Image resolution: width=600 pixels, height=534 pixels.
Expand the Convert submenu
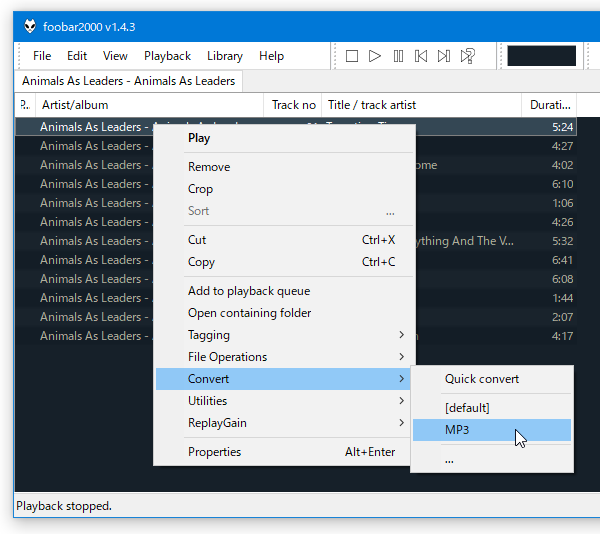[x=284, y=379]
